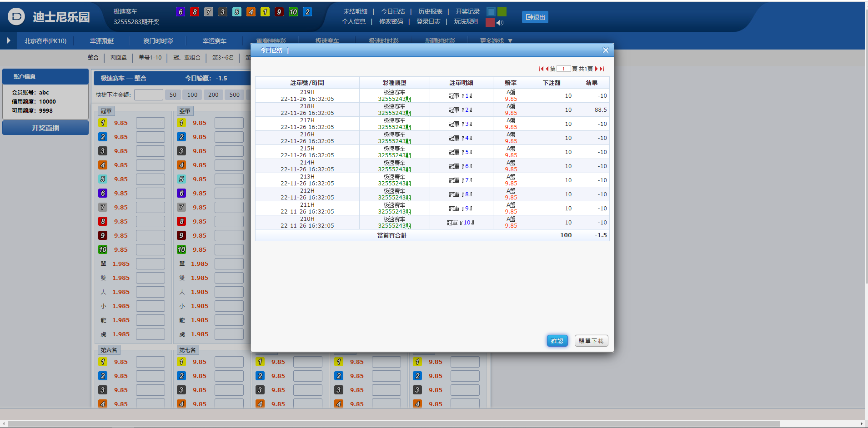868x428 pixels.
Task: Expand game list with left arrow
Action: 9,40
